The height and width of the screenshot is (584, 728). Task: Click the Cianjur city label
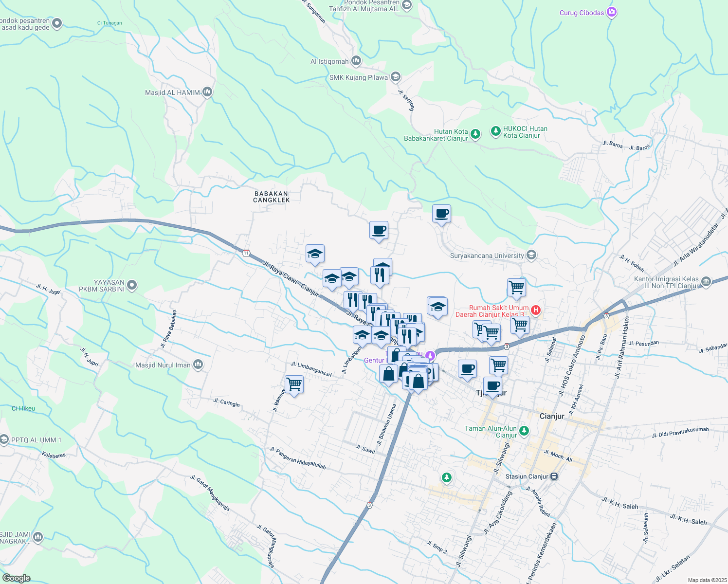552,416
